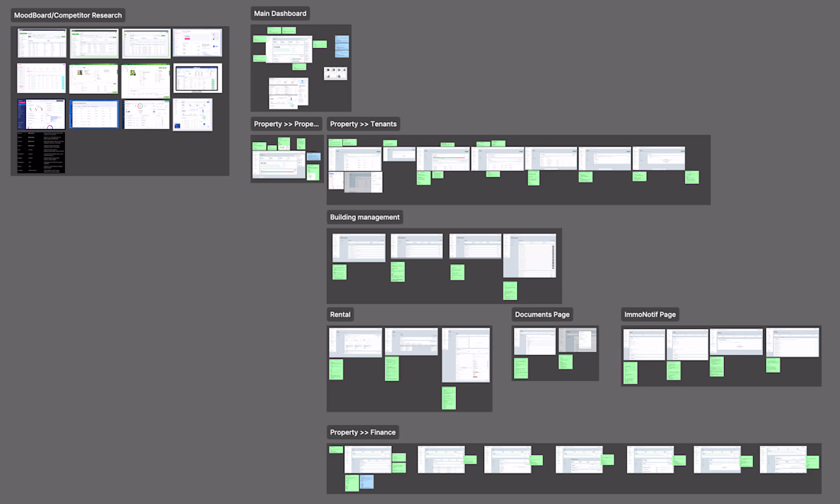Click the Documents Page section label

(542, 315)
